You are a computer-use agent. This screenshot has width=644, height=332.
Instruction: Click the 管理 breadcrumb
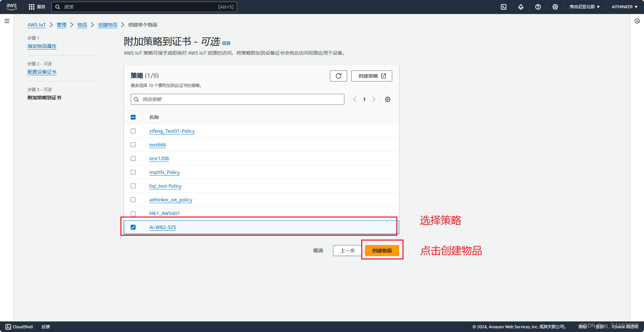pos(62,25)
